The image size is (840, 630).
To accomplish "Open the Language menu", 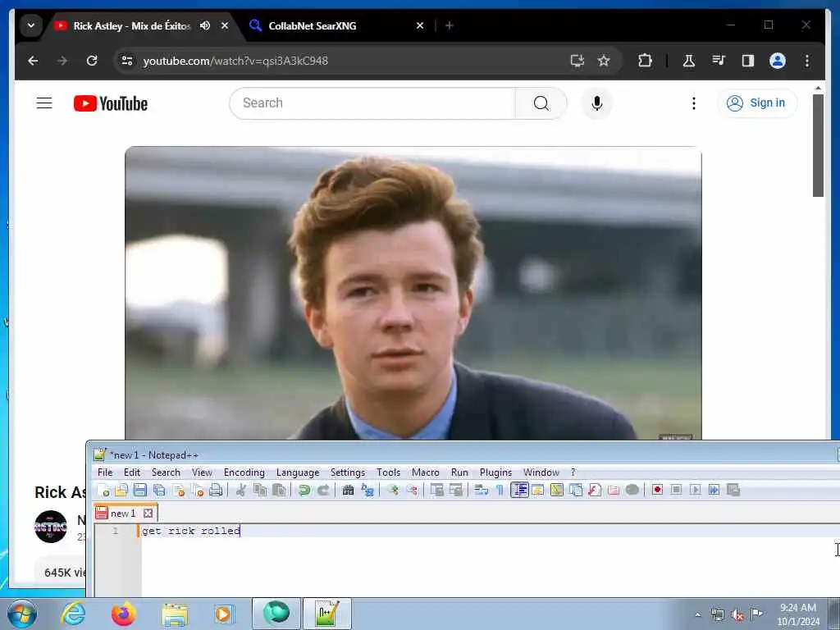I will (297, 472).
